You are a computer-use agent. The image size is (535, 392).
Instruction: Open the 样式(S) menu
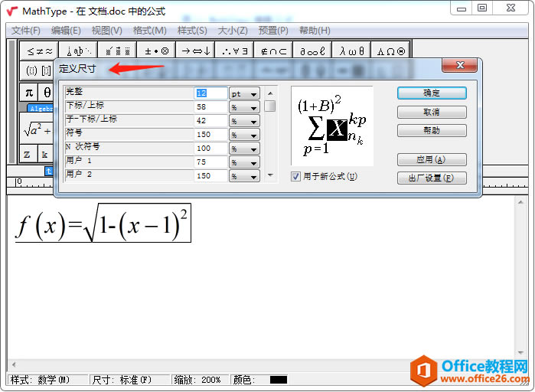point(192,31)
